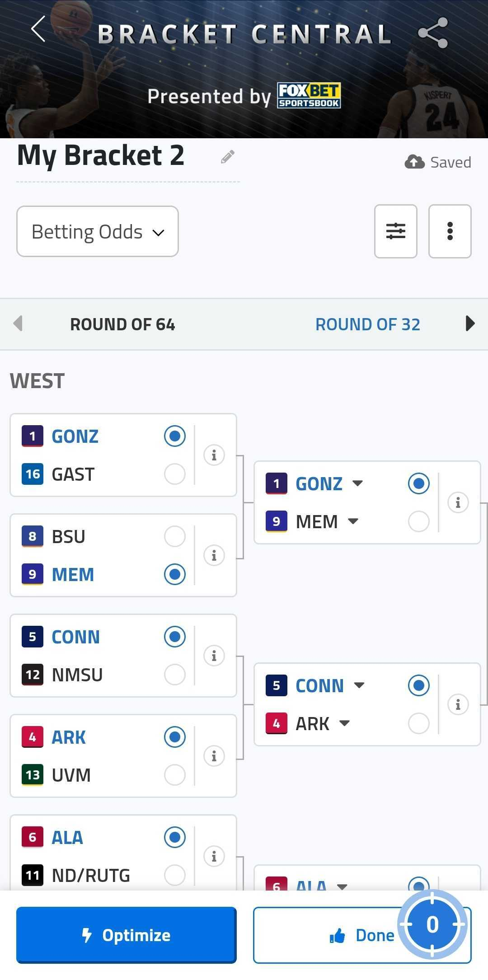This screenshot has width=488, height=980.
Task: Click the My Bracket 2 name field
Action: point(101,156)
